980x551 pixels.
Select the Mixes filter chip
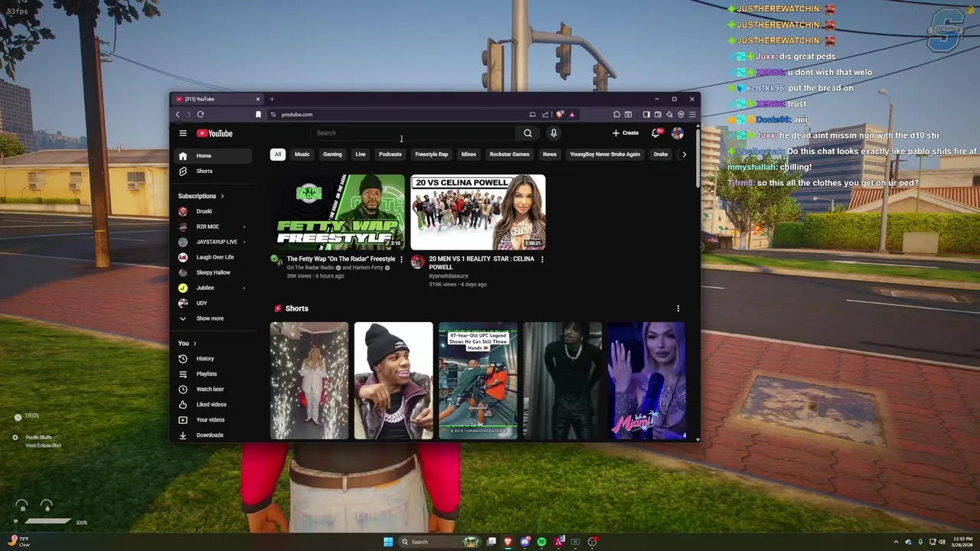pyautogui.click(x=469, y=155)
